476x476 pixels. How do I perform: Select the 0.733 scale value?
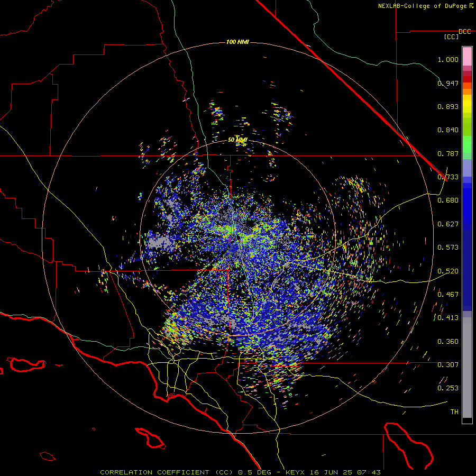click(x=448, y=177)
